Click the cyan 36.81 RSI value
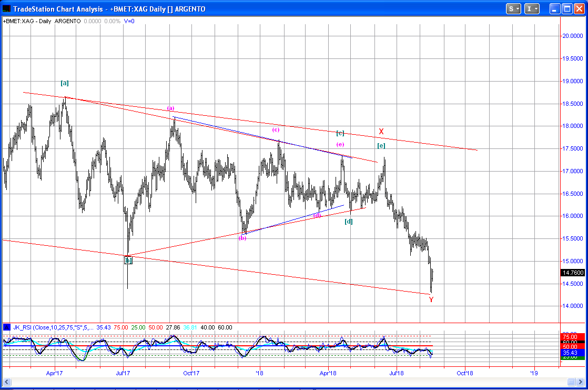Screen dimensions: 588x390 coord(190,327)
